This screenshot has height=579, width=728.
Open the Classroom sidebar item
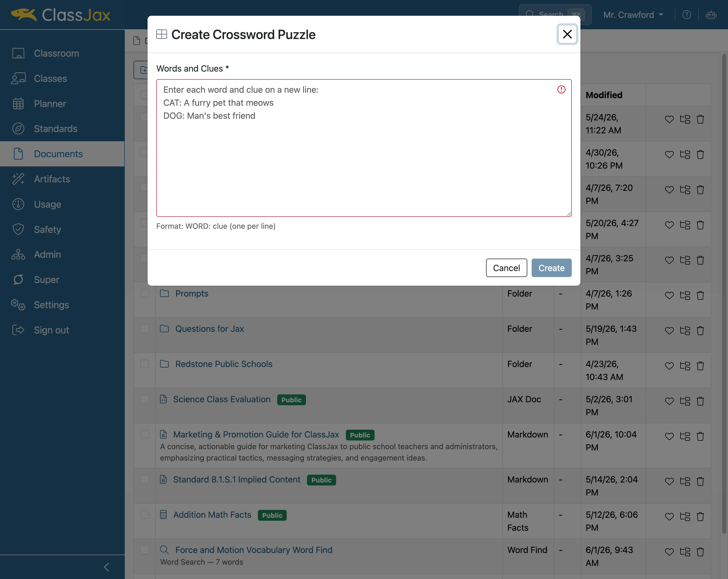click(x=62, y=53)
